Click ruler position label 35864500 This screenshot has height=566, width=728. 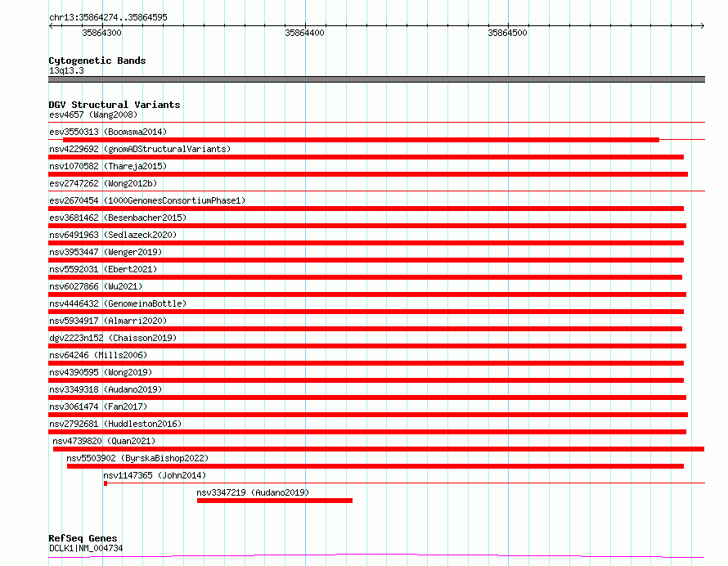pos(507,33)
